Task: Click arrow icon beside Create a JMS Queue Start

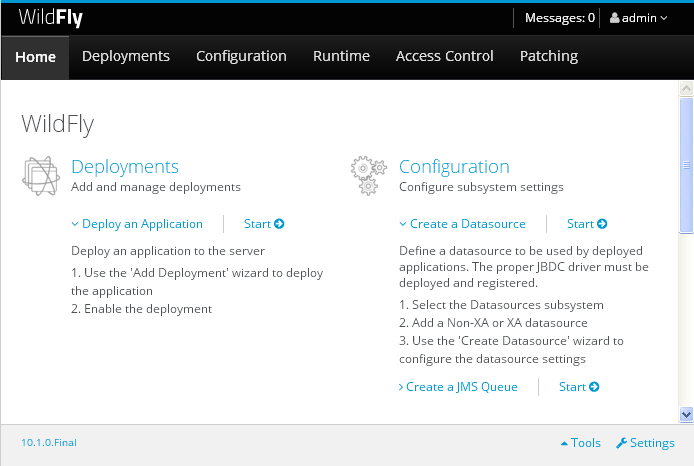Action: (594, 387)
